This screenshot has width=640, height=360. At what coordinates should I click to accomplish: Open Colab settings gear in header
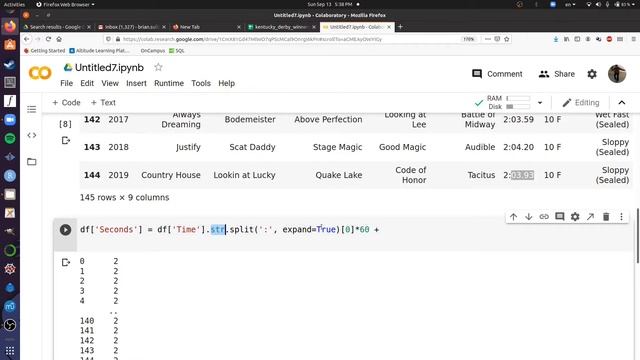coord(592,74)
